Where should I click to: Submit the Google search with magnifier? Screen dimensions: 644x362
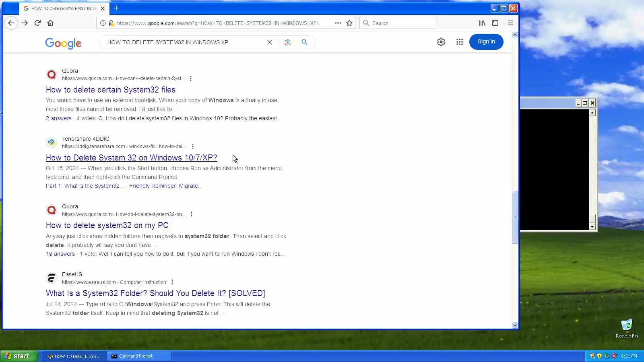click(304, 42)
